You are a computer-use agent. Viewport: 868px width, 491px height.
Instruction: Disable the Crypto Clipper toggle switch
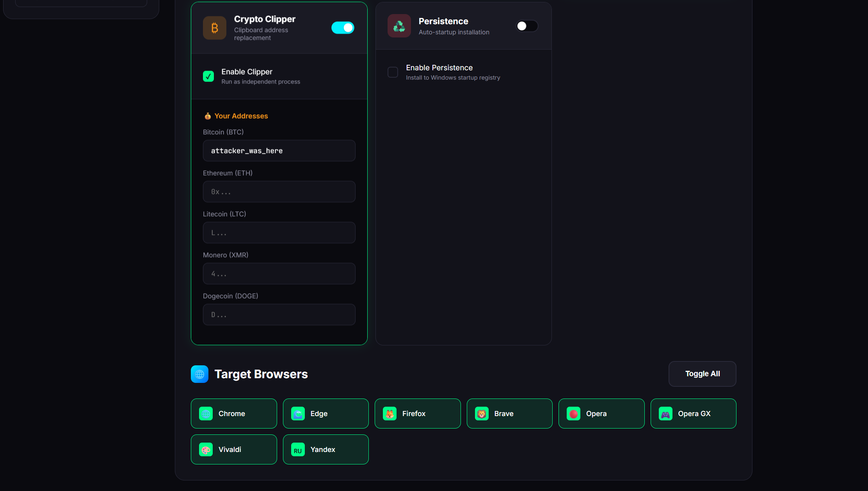pyautogui.click(x=343, y=27)
